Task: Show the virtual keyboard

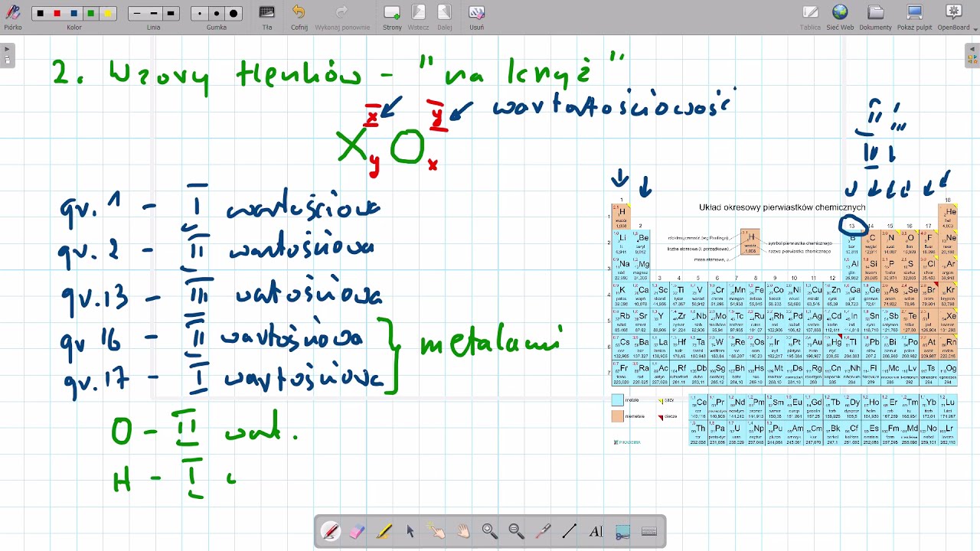Action: [649, 531]
